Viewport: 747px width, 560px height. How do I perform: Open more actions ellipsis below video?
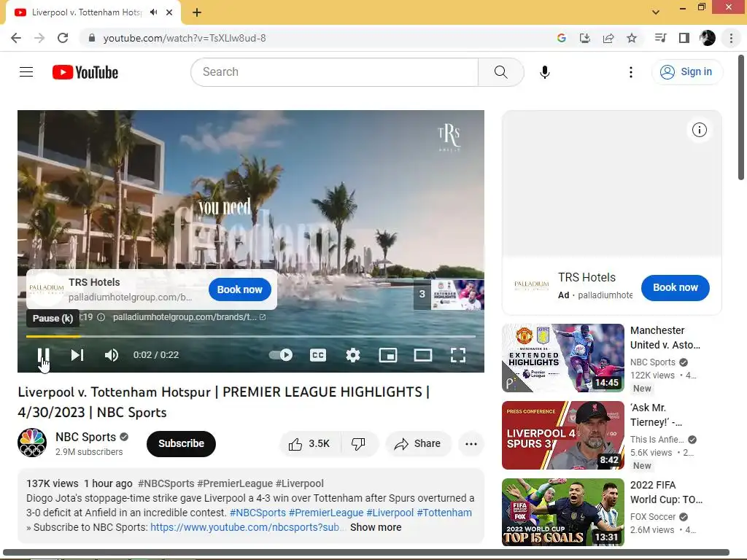[471, 444]
